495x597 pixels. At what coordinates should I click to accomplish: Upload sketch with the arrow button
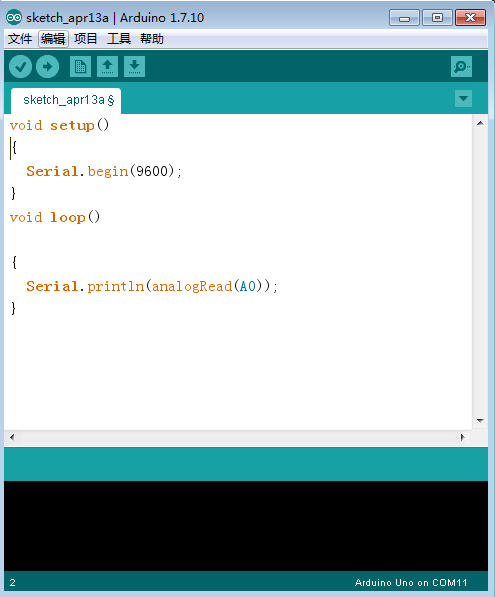48,67
